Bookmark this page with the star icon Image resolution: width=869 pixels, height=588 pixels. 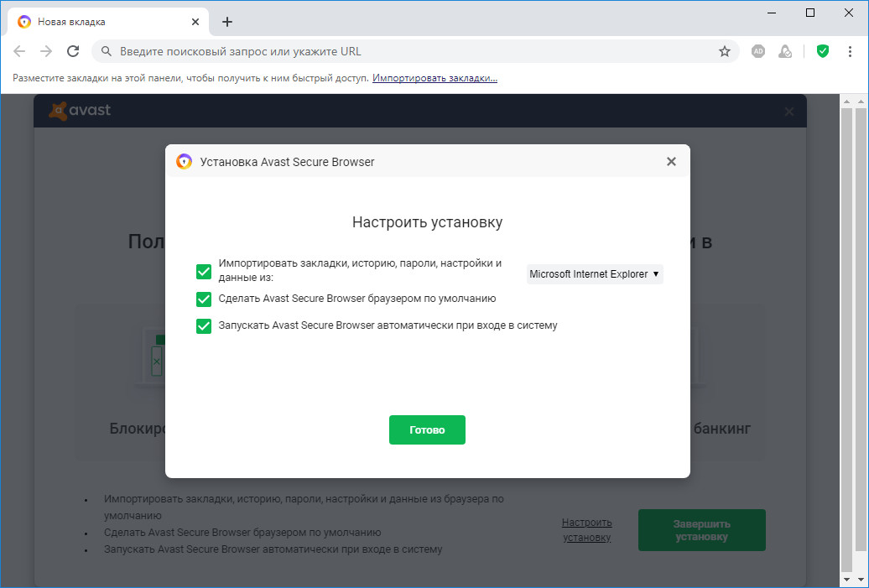coord(725,51)
